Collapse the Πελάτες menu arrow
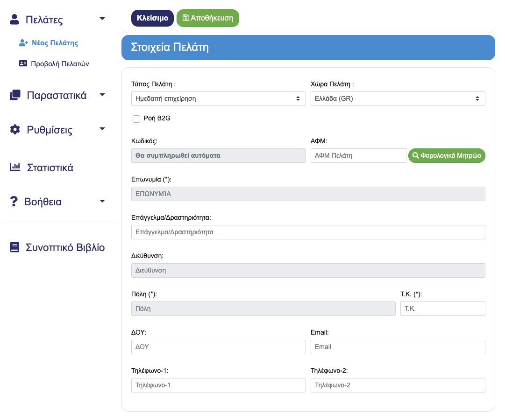Viewport: 505px width, 420px height. tap(103, 19)
